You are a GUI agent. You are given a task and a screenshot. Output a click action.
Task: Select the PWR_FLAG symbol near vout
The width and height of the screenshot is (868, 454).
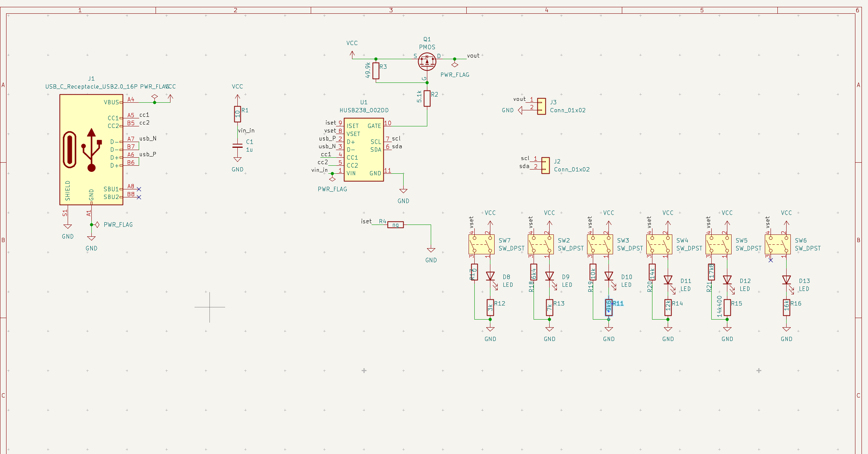[454, 65]
